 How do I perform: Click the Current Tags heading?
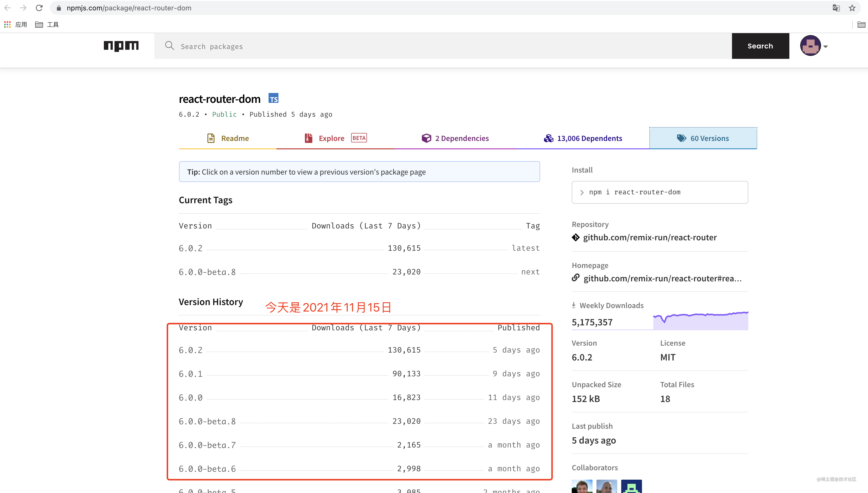click(x=206, y=200)
